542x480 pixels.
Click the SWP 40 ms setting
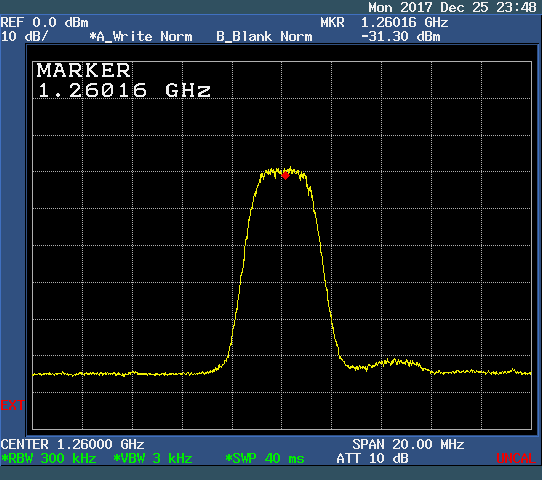point(264,458)
